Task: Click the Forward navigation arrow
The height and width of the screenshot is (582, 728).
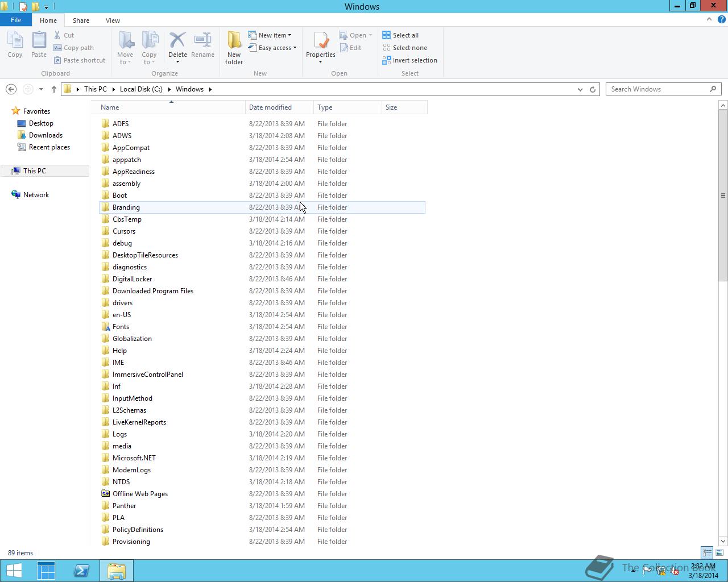Action: pos(28,89)
